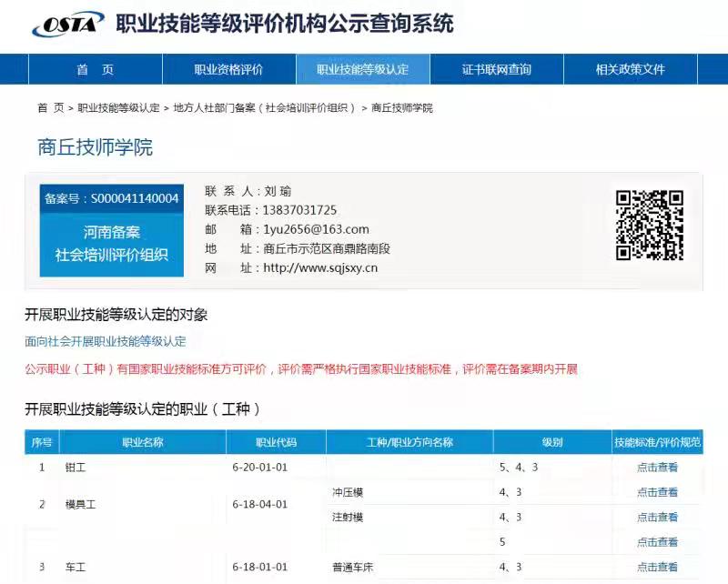Click occupation code 6-20-01-01

pos(260,468)
